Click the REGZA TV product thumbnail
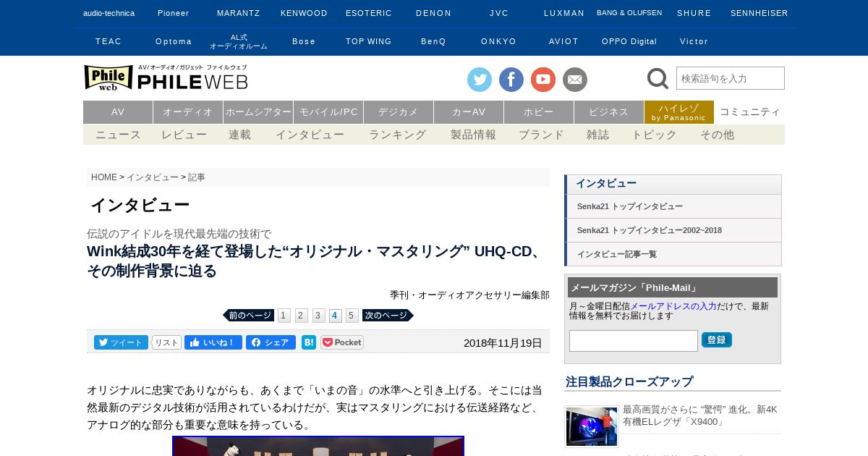 pyautogui.click(x=592, y=426)
